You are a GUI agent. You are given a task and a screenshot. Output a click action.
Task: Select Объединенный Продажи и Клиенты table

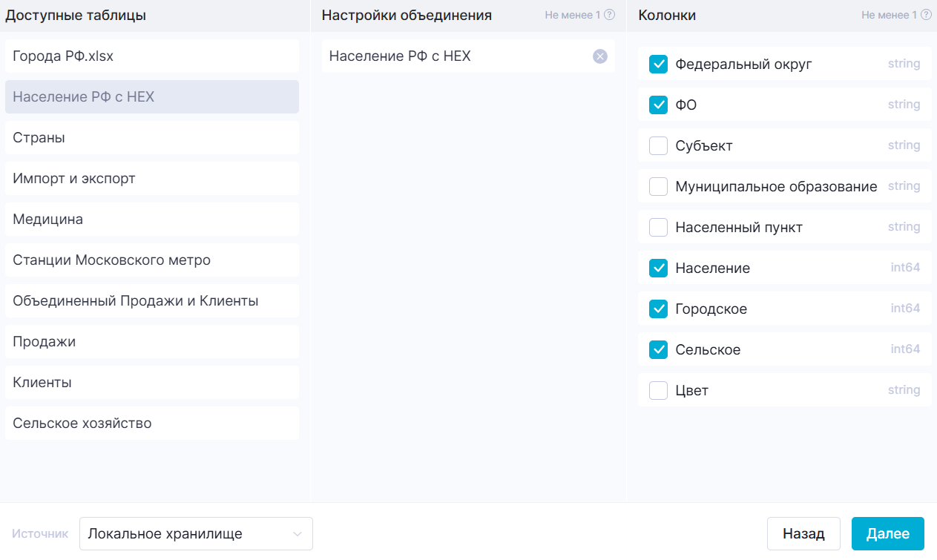pyautogui.click(x=151, y=301)
